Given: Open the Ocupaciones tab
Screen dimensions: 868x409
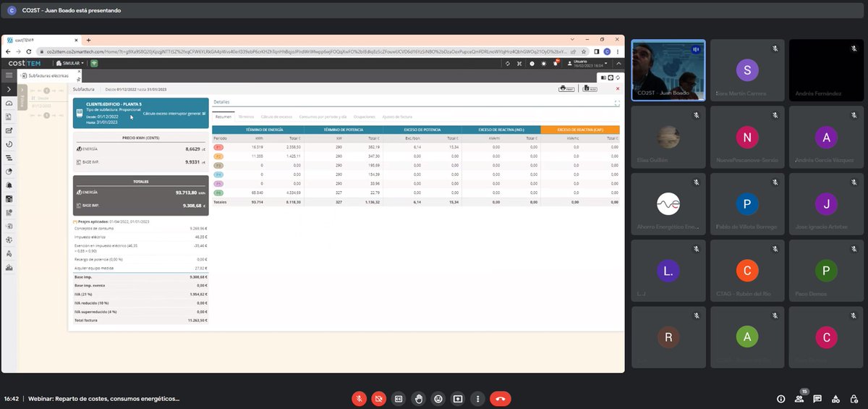Looking at the screenshot, I should pyautogui.click(x=364, y=116).
